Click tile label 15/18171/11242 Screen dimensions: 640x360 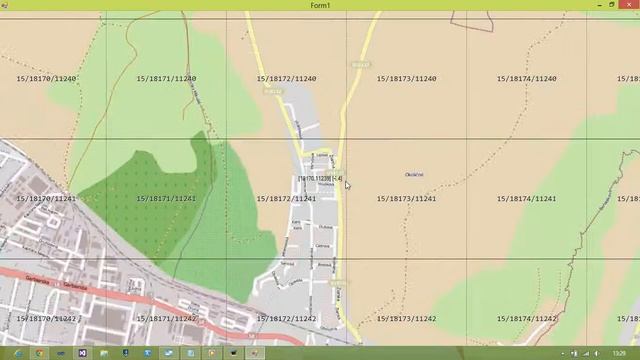click(166, 318)
